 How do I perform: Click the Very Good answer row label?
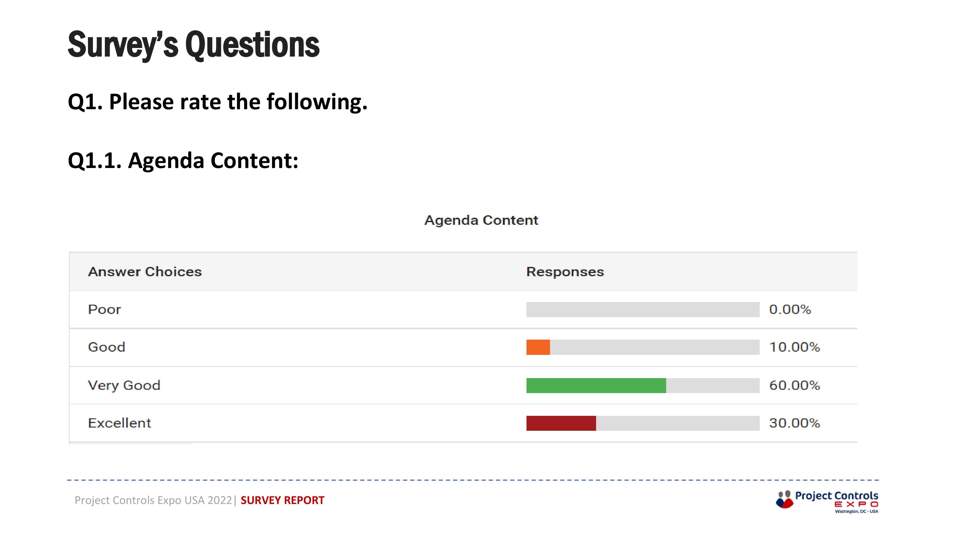point(124,386)
